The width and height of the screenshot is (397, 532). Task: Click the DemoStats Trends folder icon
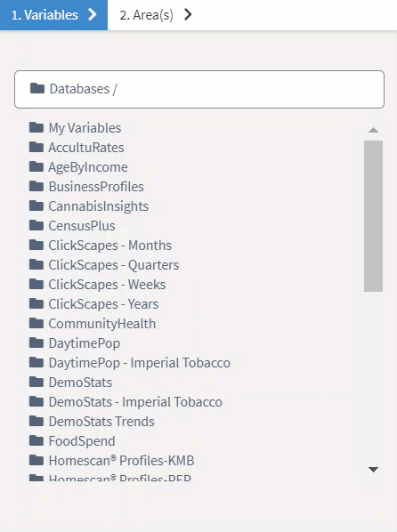pyautogui.click(x=36, y=422)
